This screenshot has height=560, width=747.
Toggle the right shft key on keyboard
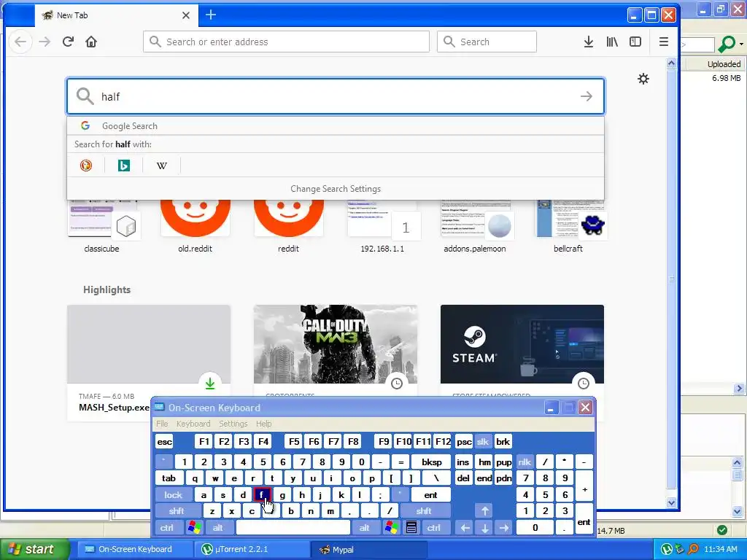tap(424, 511)
